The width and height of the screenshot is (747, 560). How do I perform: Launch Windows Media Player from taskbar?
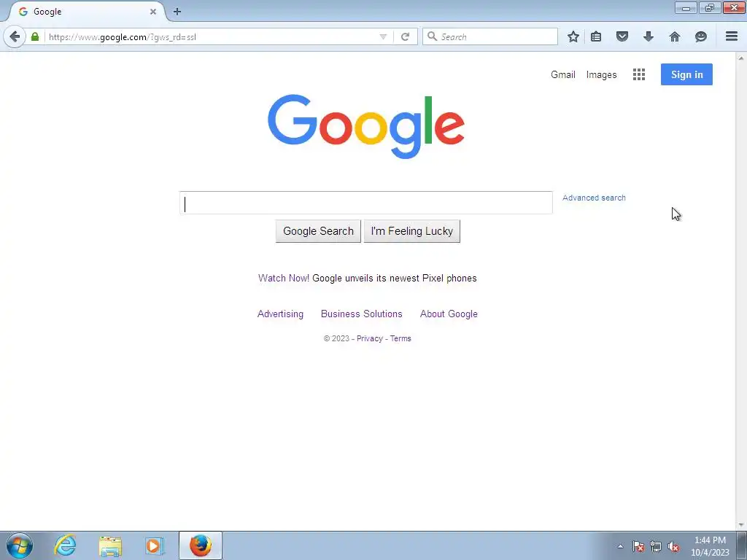pyautogui.click(x=155, y=545)
